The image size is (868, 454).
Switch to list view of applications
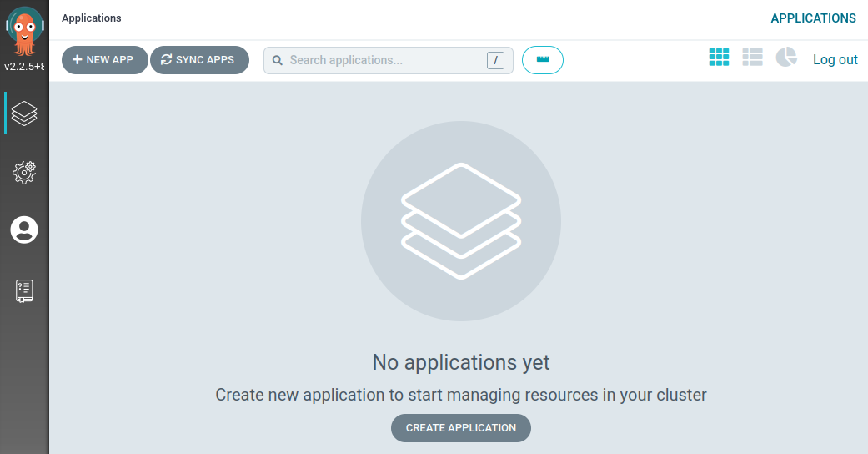(752, 58)
